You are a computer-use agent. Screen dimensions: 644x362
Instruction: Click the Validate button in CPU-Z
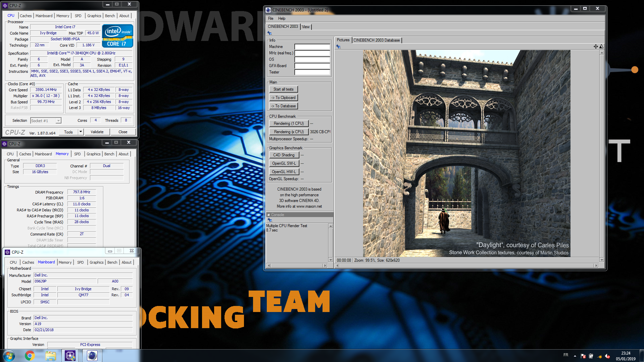[97, 132]
